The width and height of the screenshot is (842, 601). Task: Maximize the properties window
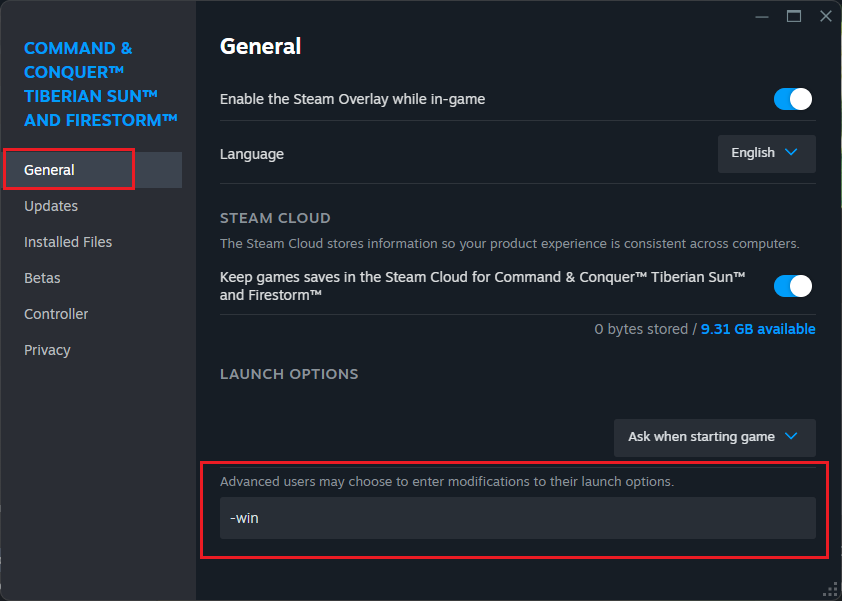[794, 16]
